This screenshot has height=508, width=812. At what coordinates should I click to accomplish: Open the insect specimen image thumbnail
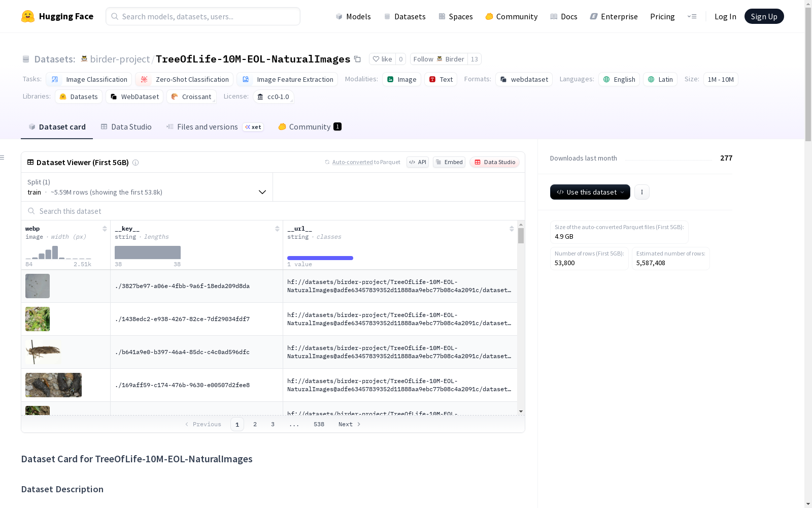[44, 352]
